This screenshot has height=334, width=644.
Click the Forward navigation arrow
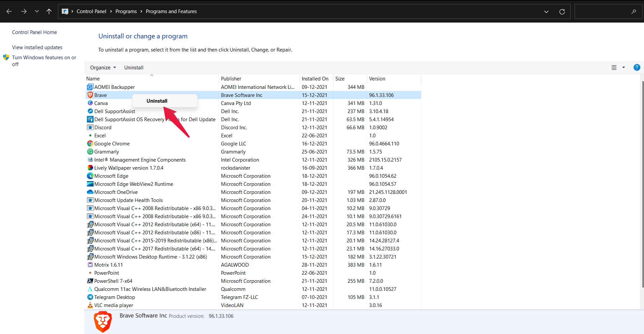pos(24,11)
